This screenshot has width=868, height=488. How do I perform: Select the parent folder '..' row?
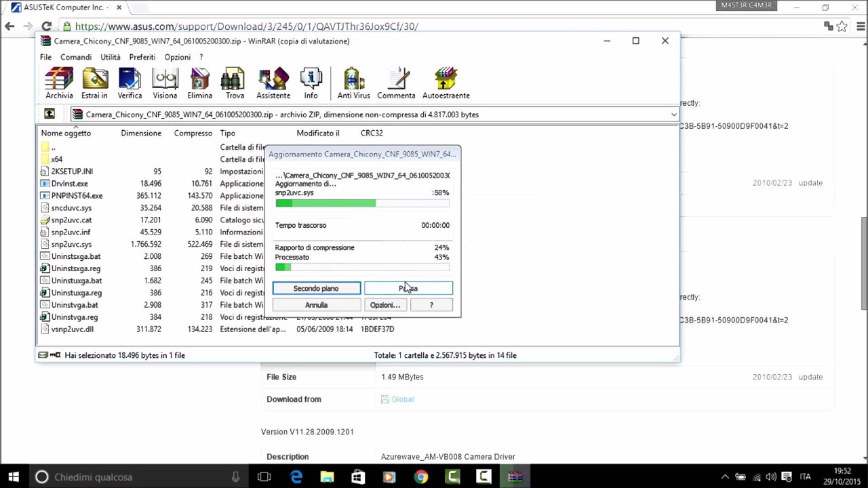coord(53,147)
